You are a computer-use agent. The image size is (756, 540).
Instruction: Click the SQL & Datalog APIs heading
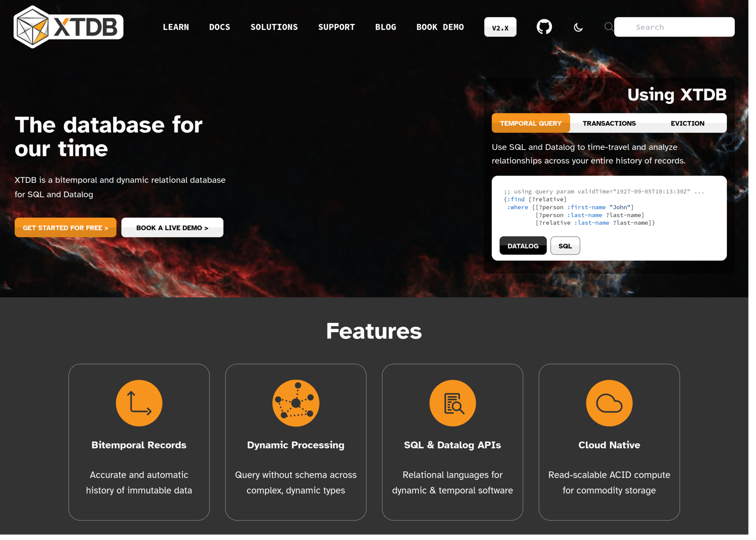[x=453, y=445]
